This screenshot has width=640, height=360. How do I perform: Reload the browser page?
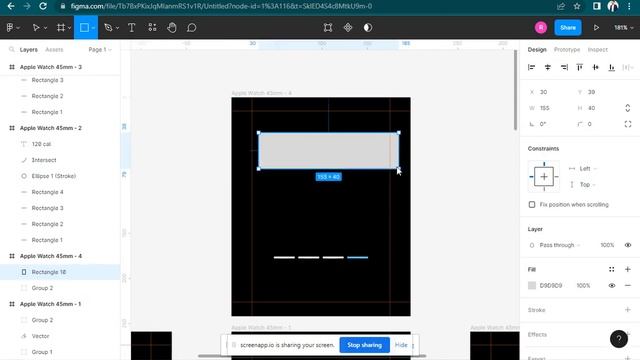click(x=42, y=6)
